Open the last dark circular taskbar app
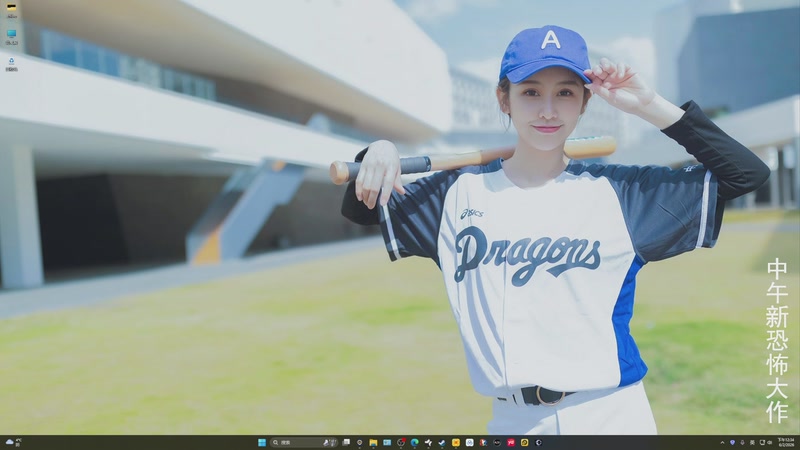This screenshot has width=800, height=450. coord(538,442)
